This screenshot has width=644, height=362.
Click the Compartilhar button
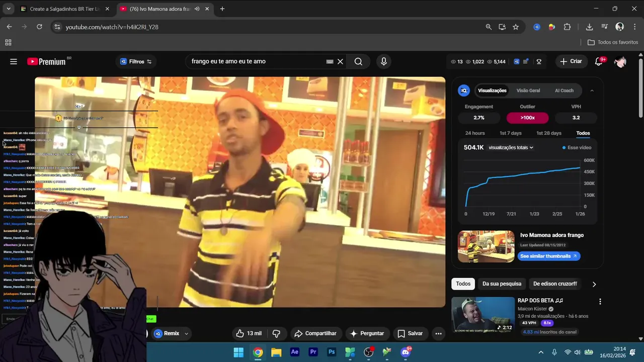(315, 333)
